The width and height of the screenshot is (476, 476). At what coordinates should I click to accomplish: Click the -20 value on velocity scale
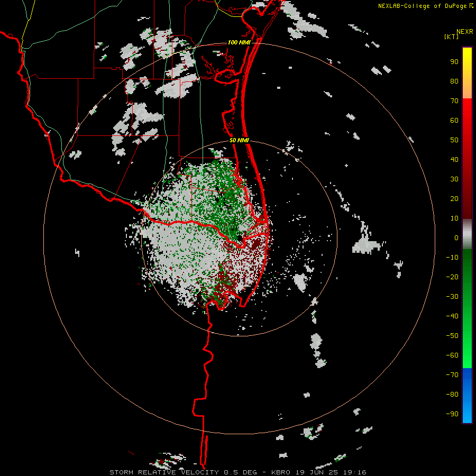pyautogui.click(x=452, y=277)
